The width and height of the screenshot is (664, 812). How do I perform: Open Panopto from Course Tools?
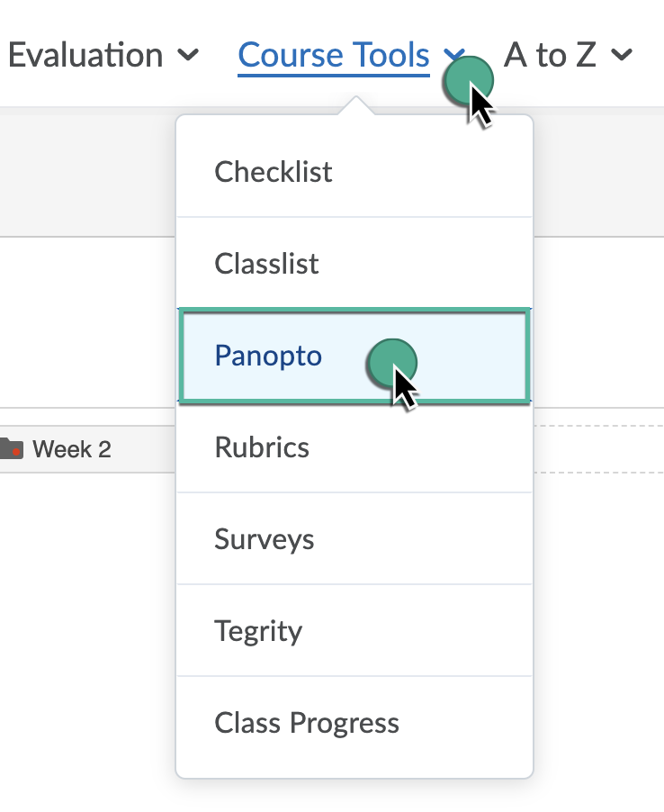pos(268,356)
